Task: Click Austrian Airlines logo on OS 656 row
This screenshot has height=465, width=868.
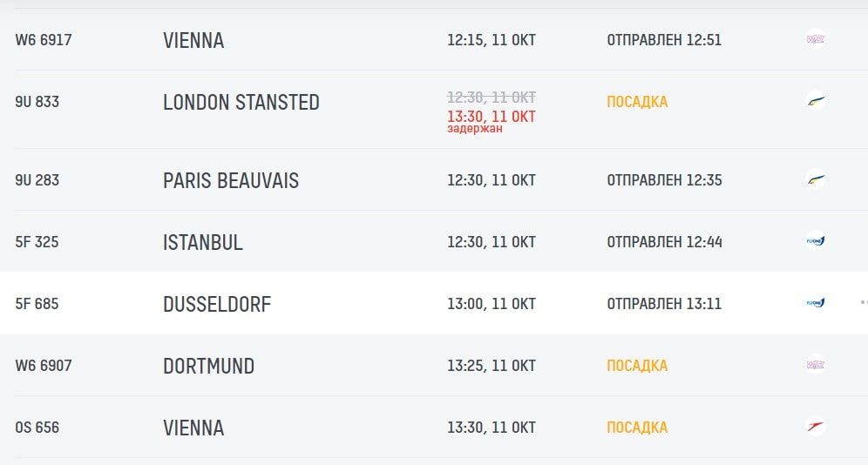Action: click(816, 427)
